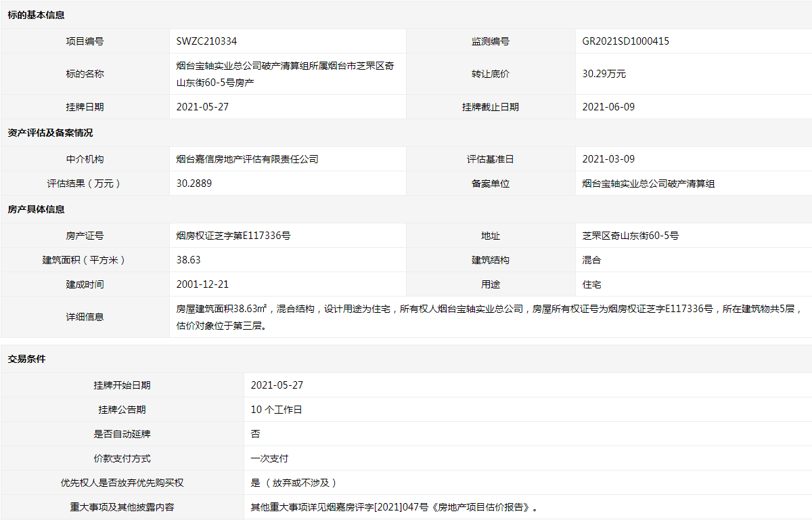Click the 挂牌日期 label
The width and height of the screenshot is (812, 520).
85,107
